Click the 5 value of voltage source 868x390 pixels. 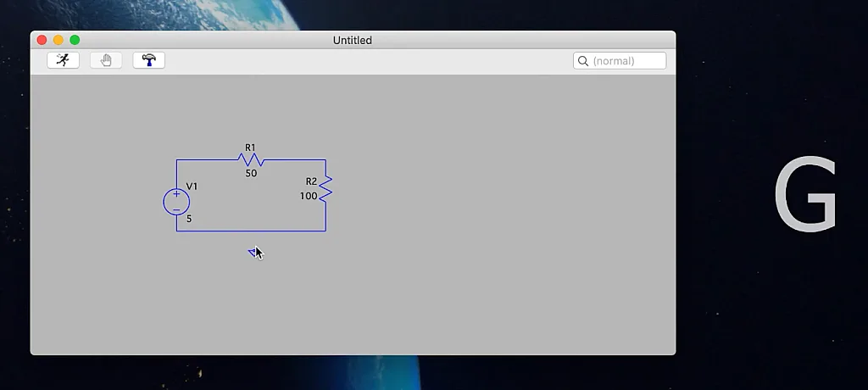point(189,219)
